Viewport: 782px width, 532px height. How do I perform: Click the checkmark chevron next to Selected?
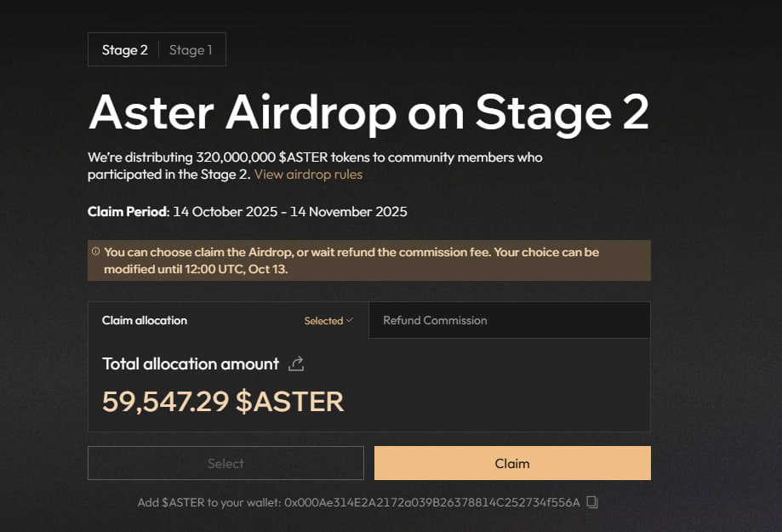point(350,321)
